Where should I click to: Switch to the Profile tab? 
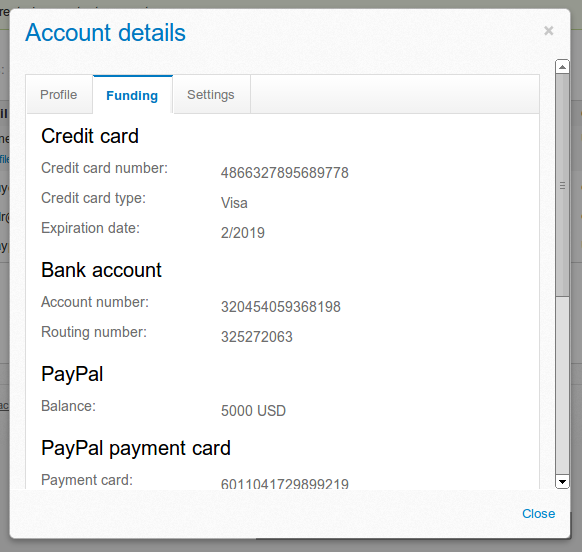(59, 95)
